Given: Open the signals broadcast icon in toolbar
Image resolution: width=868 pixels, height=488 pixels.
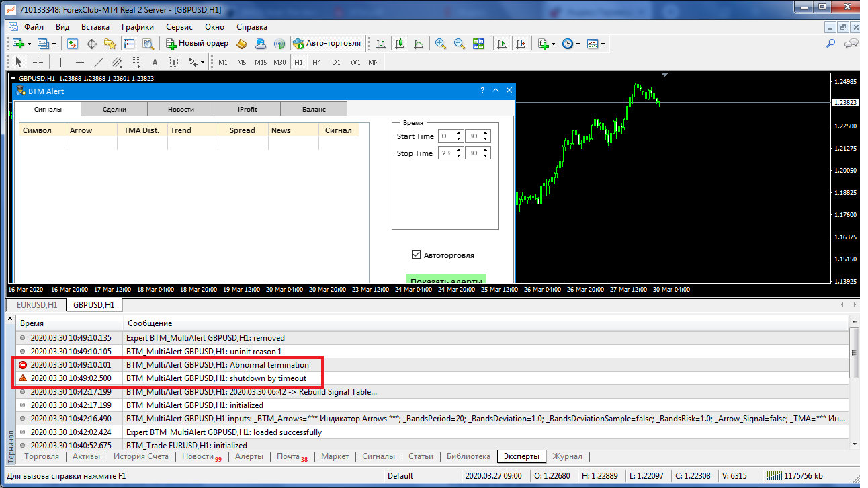Looking at the screenshot, I should (x=279, y=44).
